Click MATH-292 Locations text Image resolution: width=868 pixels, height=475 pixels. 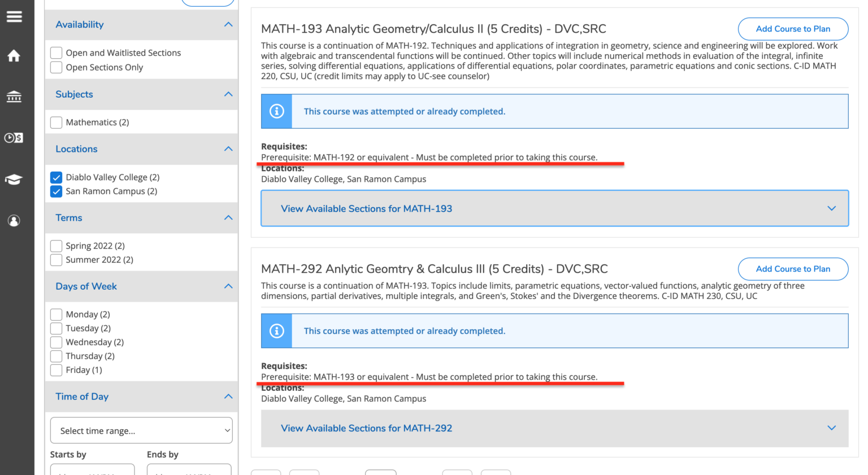point(344,399)
